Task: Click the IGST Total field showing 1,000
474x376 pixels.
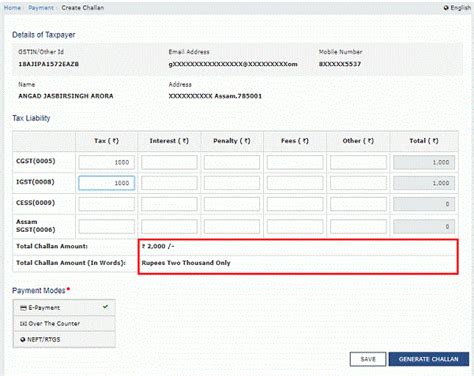Action: click(424, 183)
